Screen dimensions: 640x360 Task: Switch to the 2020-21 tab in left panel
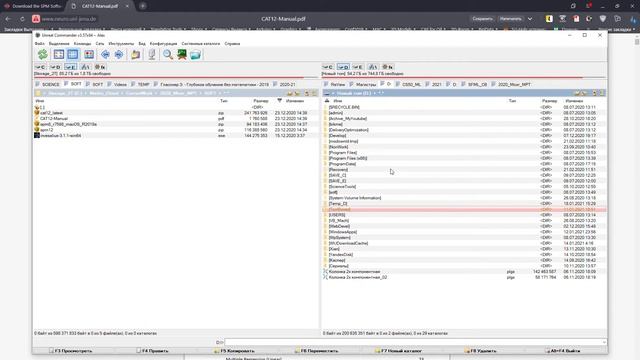click(x=284, y=84)
